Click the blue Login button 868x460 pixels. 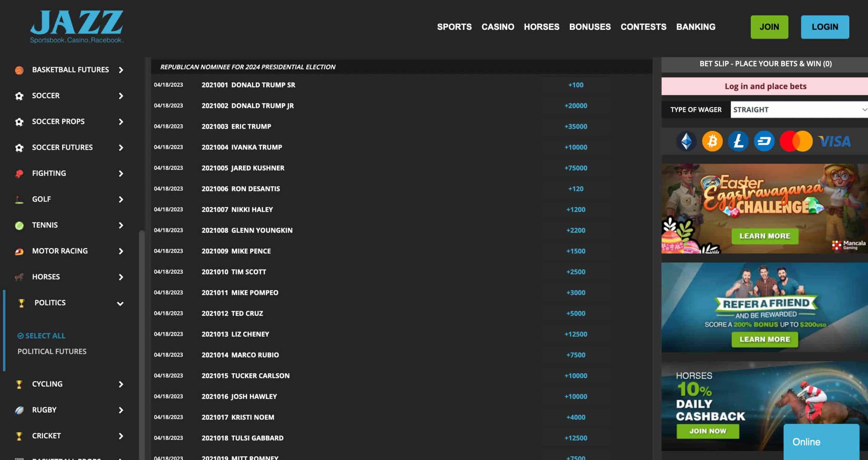click(825, 27)
